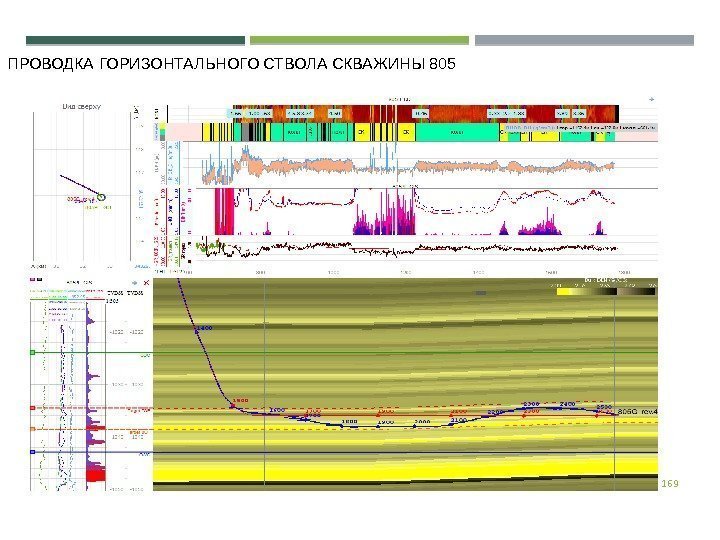Click the 2100 station marker on the well path

tap(452, 424)
